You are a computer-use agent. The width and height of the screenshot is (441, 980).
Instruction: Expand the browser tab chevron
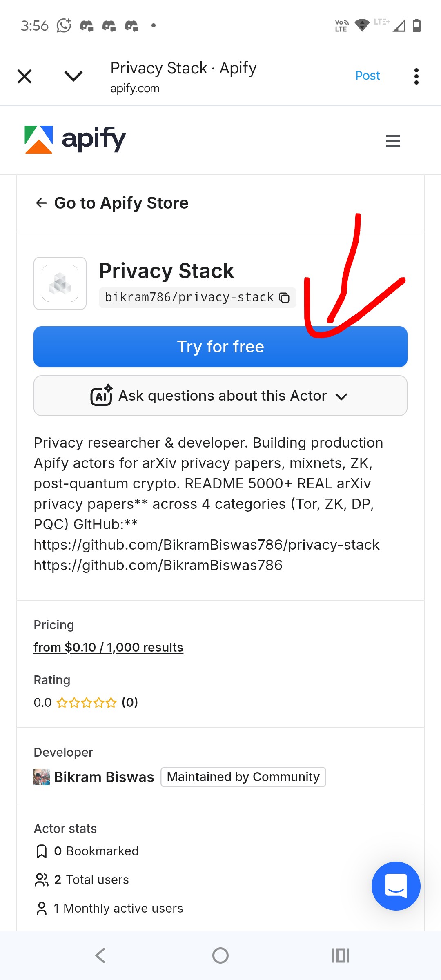coord(73,76)
